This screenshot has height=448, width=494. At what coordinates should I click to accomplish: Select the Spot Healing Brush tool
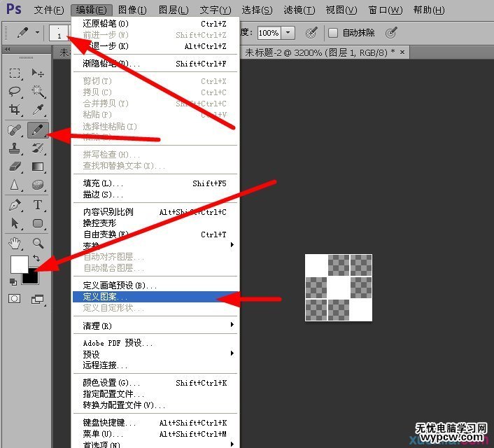pos(15,130)
